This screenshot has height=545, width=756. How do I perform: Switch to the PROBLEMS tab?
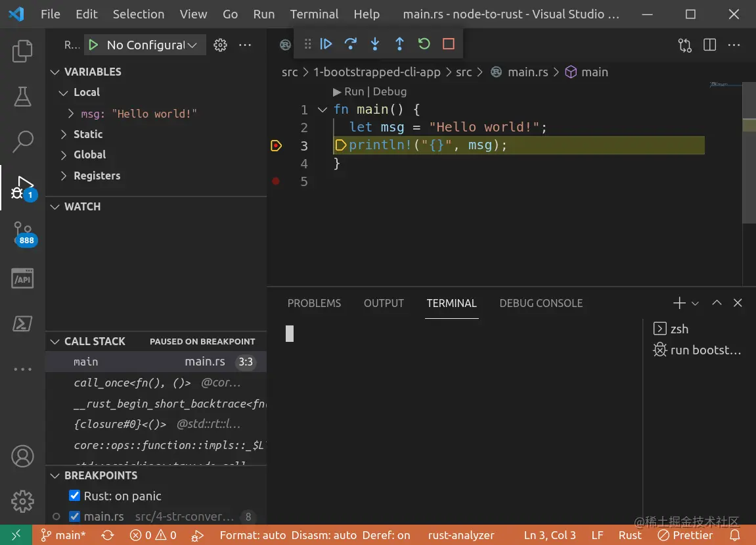click(314, 303)
